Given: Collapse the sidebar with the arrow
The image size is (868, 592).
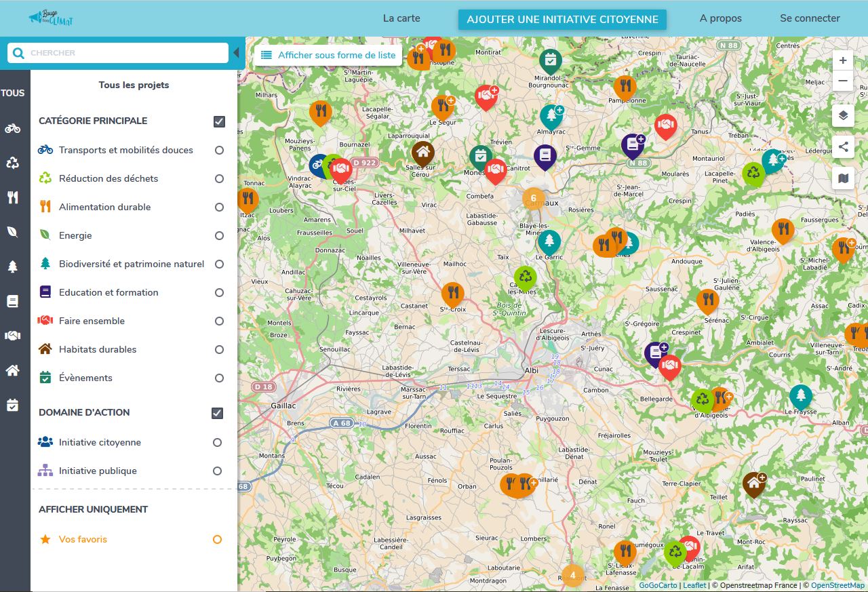Looking at the screenshot, I should point(236,53).
